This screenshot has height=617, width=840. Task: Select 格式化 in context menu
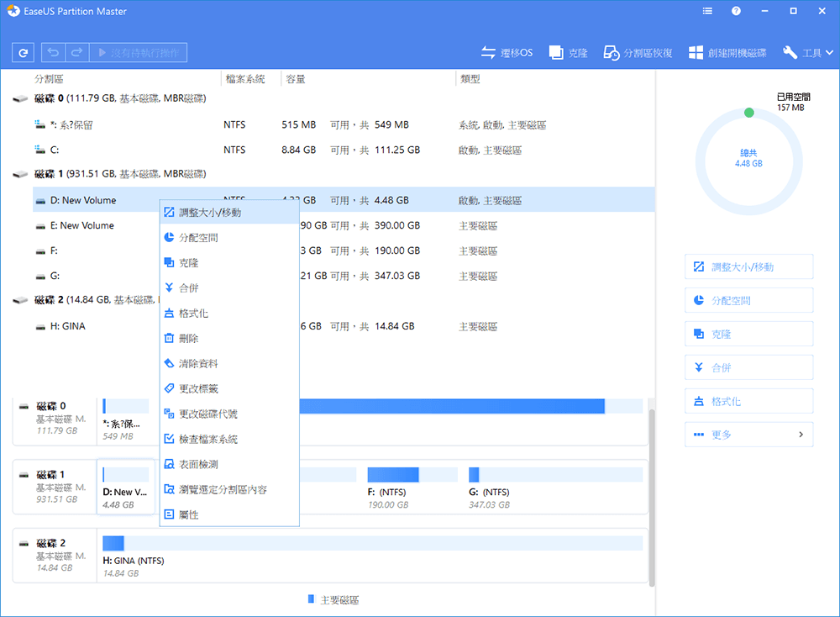229,313
